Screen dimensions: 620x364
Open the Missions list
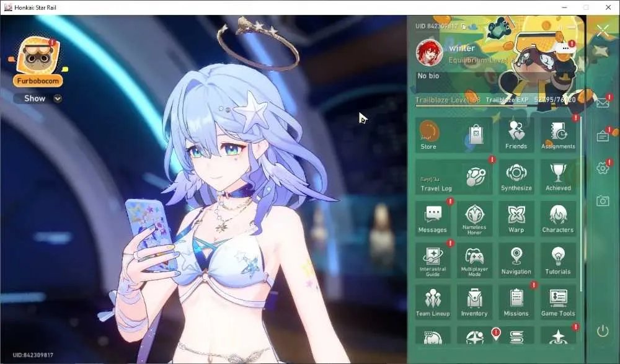click(x=516, y=303)
